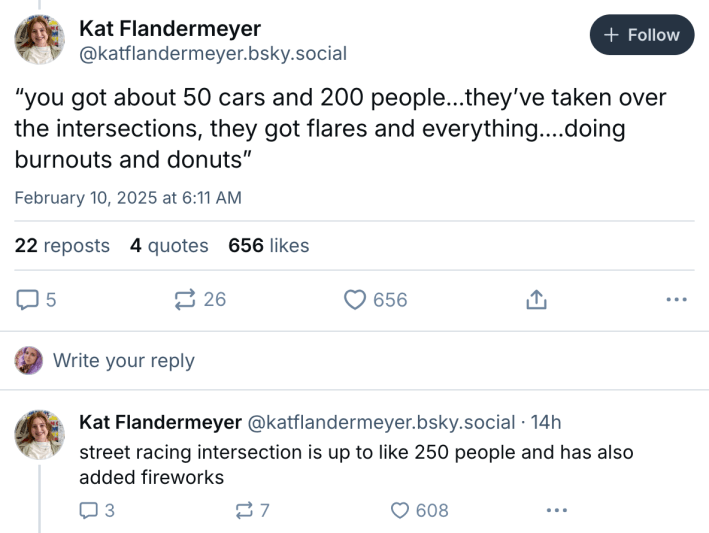Open Kat Flandermeyer's avatar on main post

click(40, 40)
